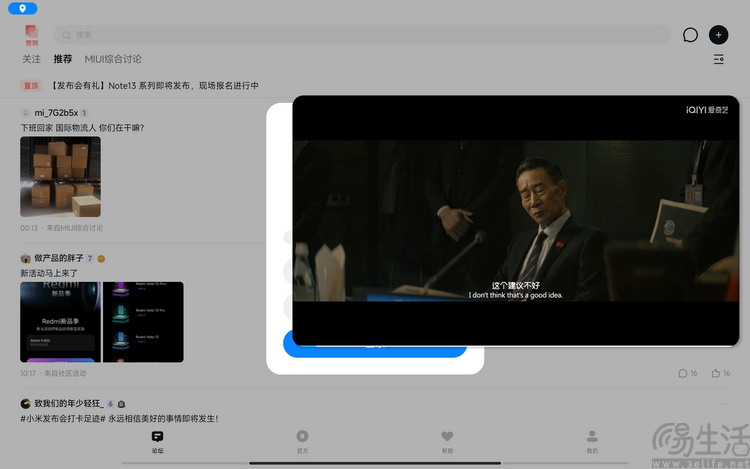The image size is (750, 469).
Task: View the cardboard boxes photo thumbnail
Action: click(60, 177)
